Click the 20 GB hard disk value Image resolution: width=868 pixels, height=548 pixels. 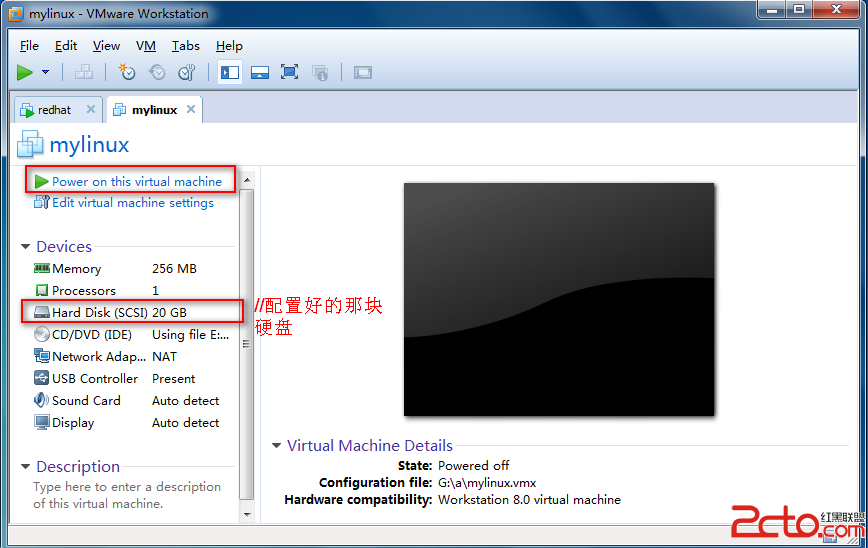pos(169,312)
